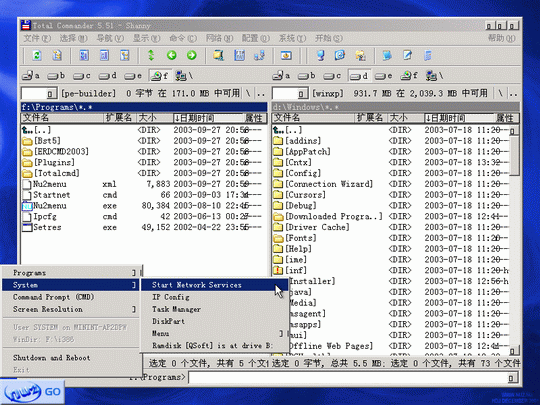Switch left panel to drive e

(133, 75)
